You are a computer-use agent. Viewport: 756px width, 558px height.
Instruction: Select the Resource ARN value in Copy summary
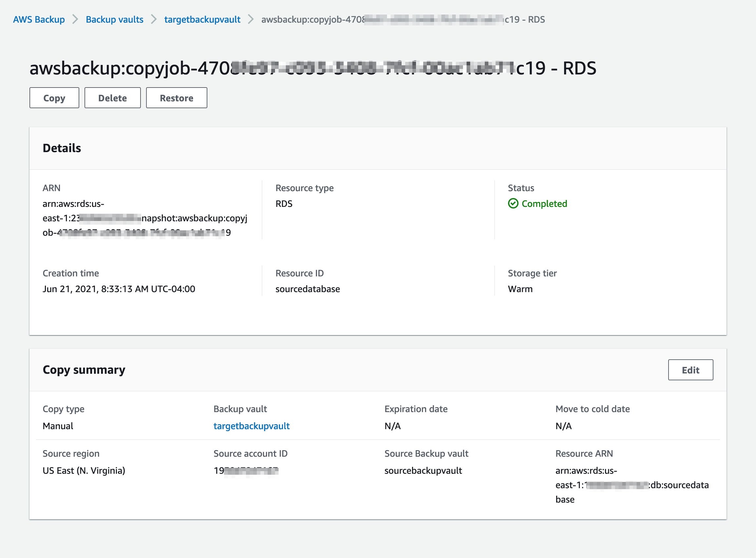click(x=632, y=485)
